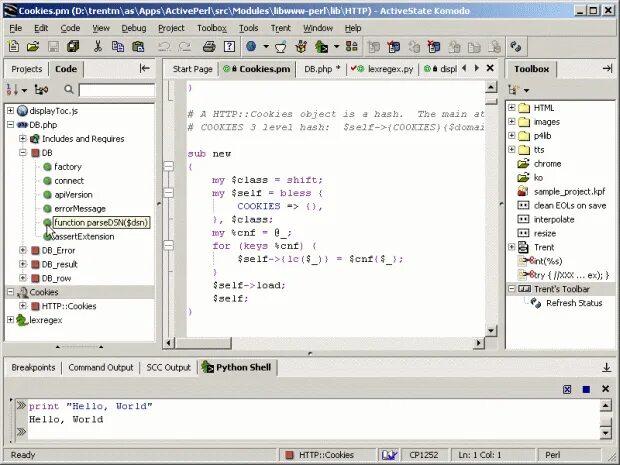Close the current editor tab with X
620x465 pixels.
tap(490, 68)
